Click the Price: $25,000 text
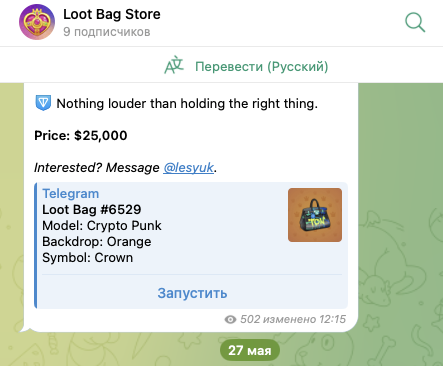443x366 pixels. (81, 135)
